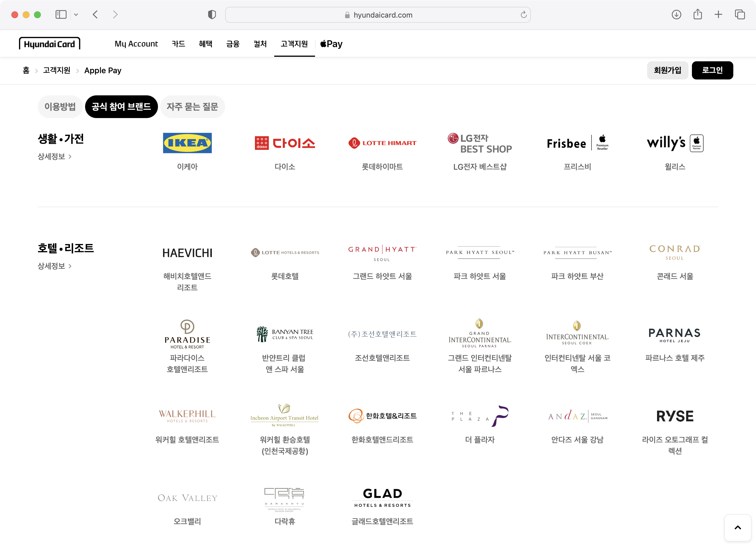Open the My Account menu

(136, 44)
